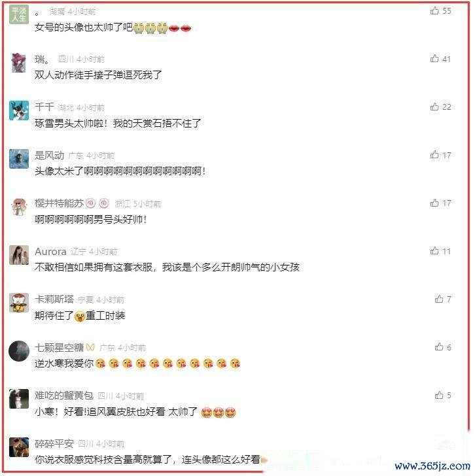Click the username 卡莉斯塔
Image resolution: width=475 pixels, height=476 pixels.
[54, 299]
